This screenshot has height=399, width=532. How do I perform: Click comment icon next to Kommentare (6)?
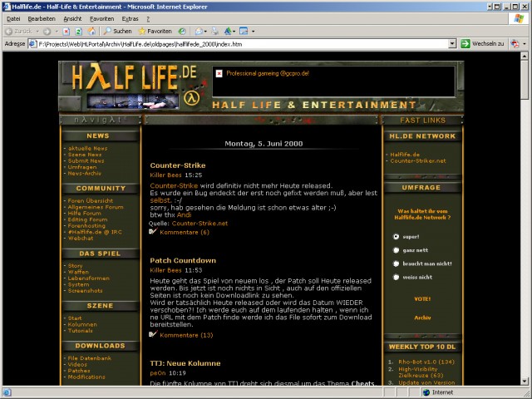pos(153,232)
